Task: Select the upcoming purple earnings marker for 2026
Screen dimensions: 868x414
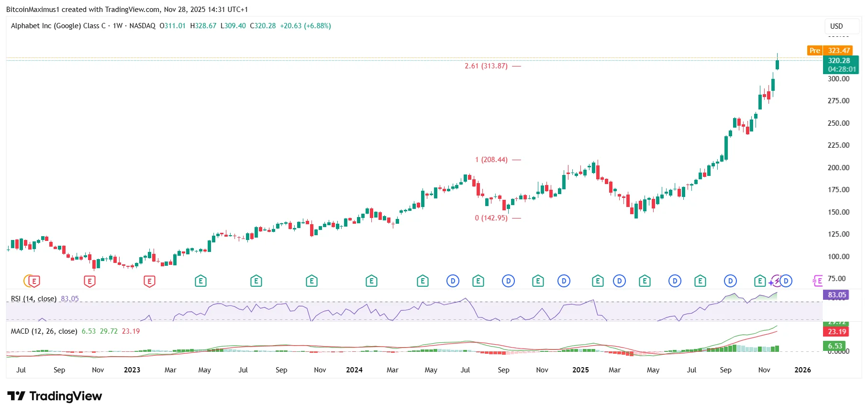Action: click(818, 281)
